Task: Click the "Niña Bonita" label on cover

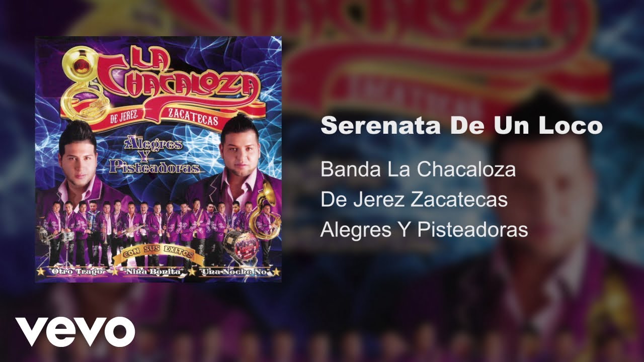Action: pos(153,272)
